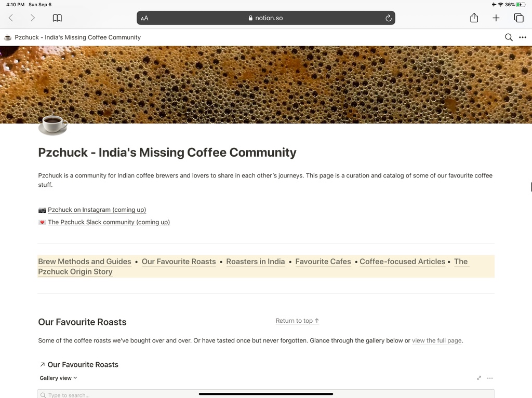Open The Pzchuck Origin Story link
532x398 pixels.
tap(75, 271)
